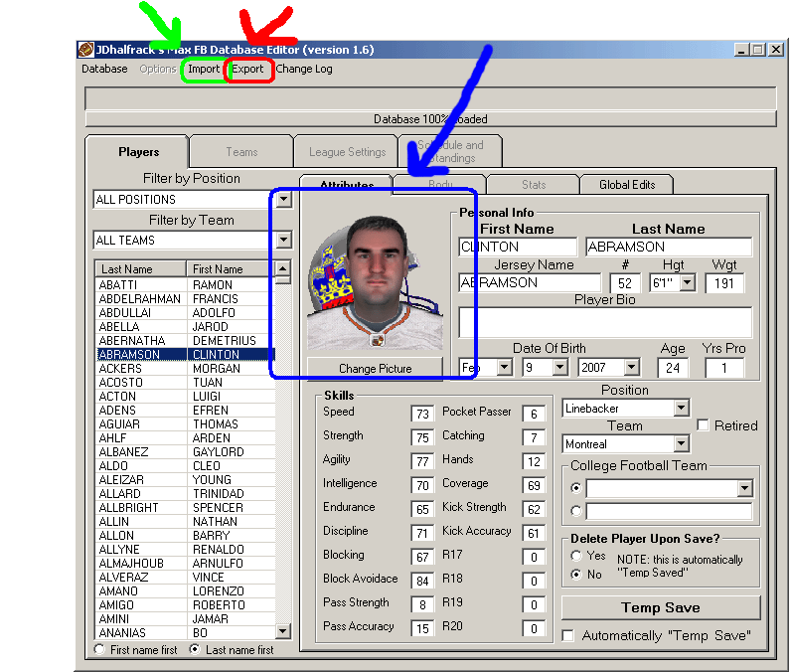This screenshot has height=672, width=791.
Task: Switch to the Players tab
Action: [x=138, y=151]
